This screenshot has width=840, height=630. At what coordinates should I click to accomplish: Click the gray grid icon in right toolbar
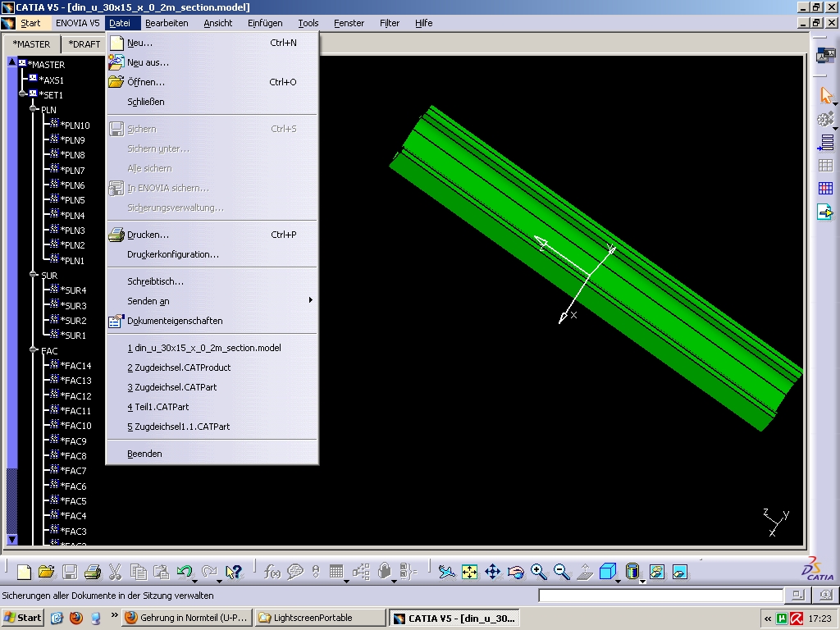click(x=825, y=166)
